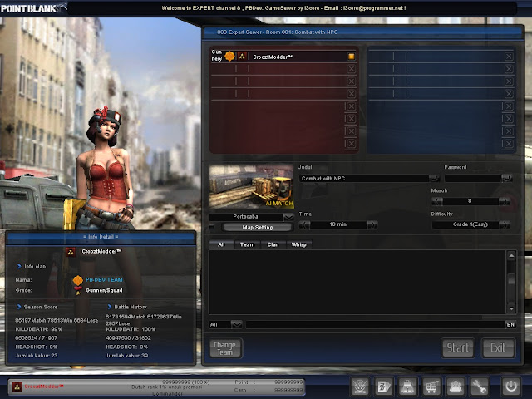
Task: Click the Grade 1(Easy) difficulty value
Action: click(x=470, y=224)
